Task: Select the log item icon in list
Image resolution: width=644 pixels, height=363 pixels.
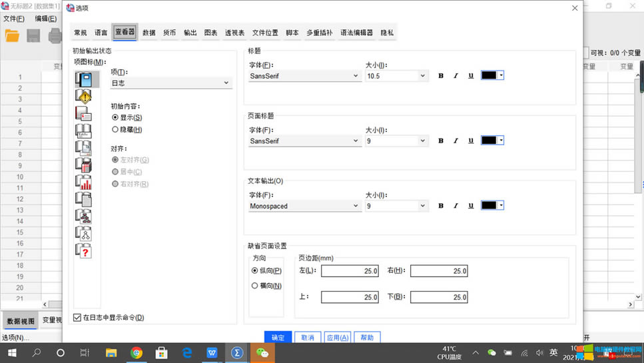Action: pos(84,79)
